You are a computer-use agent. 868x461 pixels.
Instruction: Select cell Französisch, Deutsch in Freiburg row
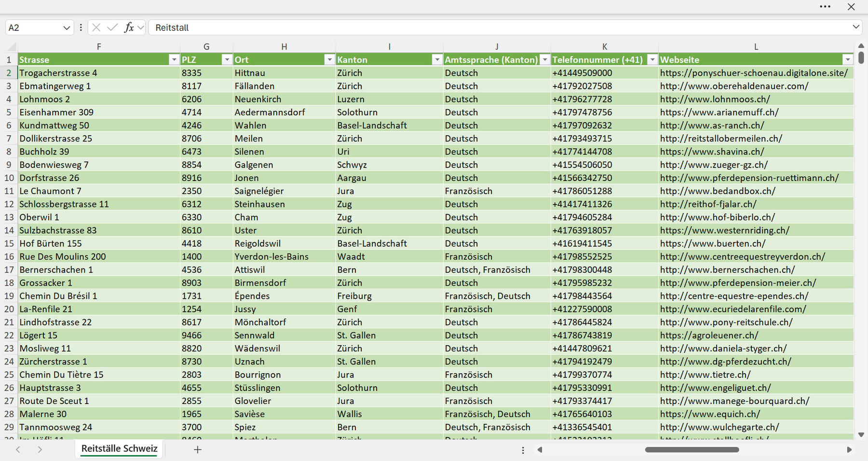tap(497, 296)
